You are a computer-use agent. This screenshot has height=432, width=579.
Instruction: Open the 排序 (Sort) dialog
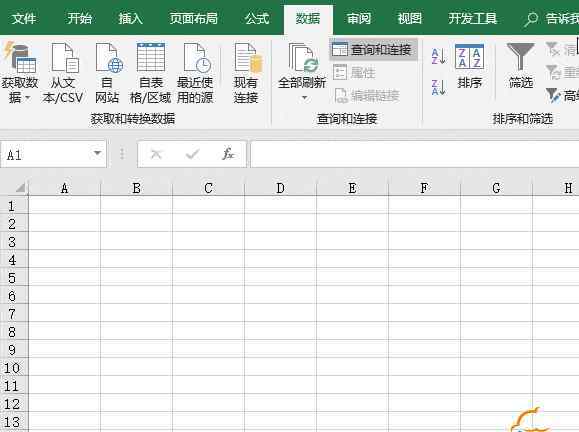[x=469, y=66]
